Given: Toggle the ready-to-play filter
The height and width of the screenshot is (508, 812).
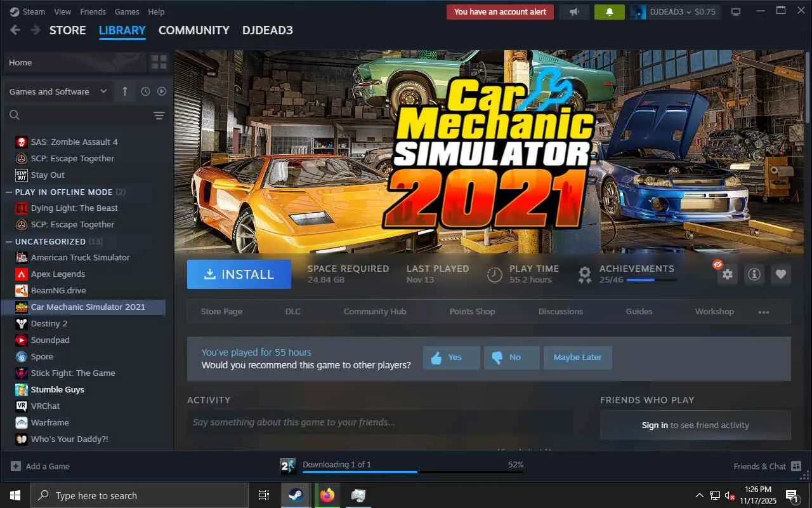Looking at the screenshot, I should [162, 91].
